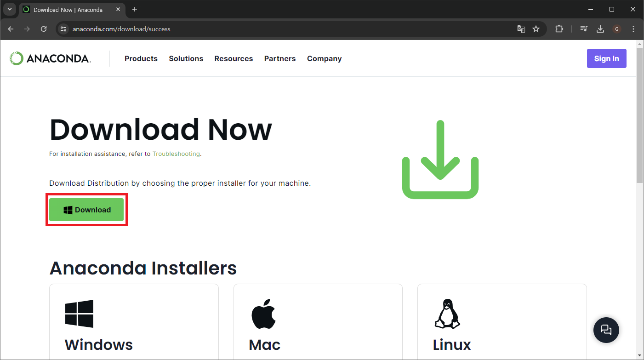Open the Solutions menu
644x360 pixels.
186,58
